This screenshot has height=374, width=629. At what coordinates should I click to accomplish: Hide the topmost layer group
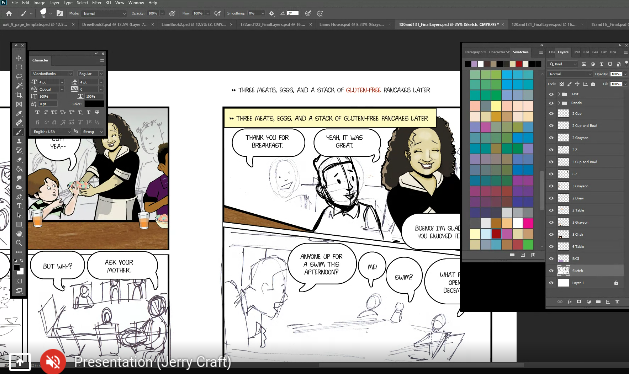pos(551,94)
